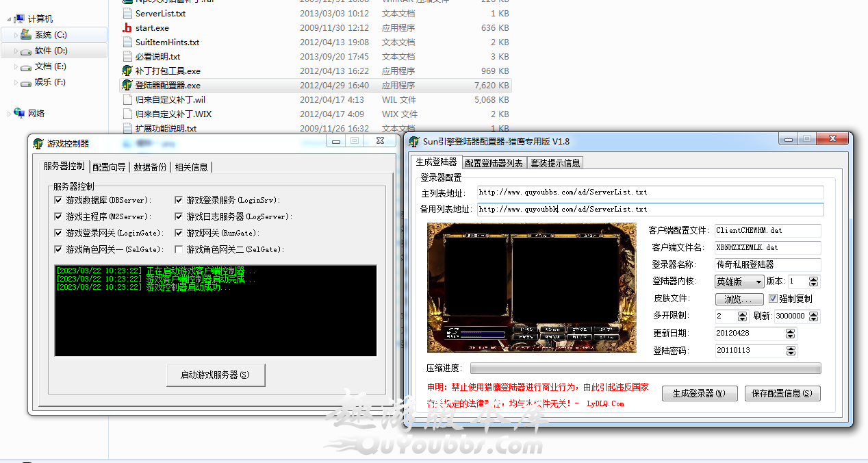The width and height of the screenshot is (868, 463).
Task: Expand the 软件 (D:) drive node
Action: (x=16, y=51)
